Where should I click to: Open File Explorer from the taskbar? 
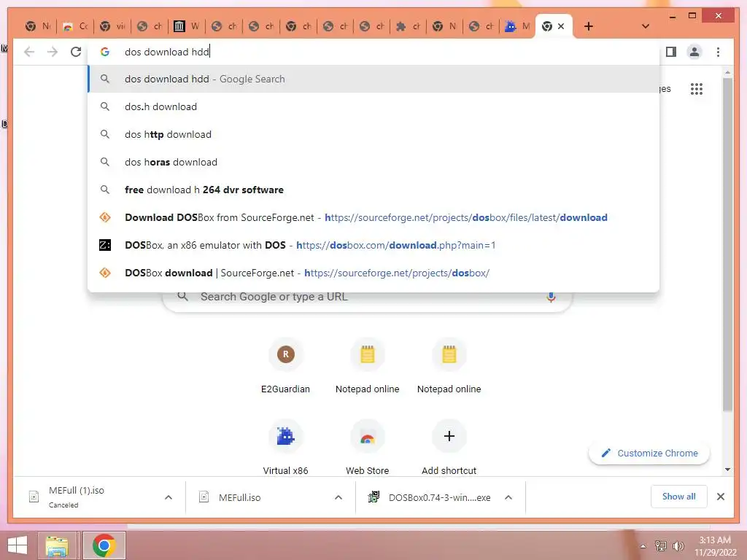[57, 545]
